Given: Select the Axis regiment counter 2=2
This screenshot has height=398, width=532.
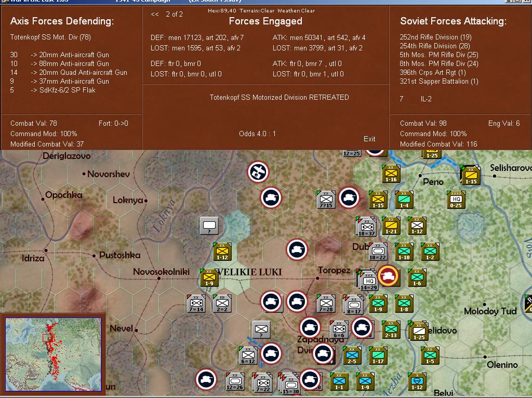Looking at the screenshot, I should pyautogui.click(x=222, y=303).
